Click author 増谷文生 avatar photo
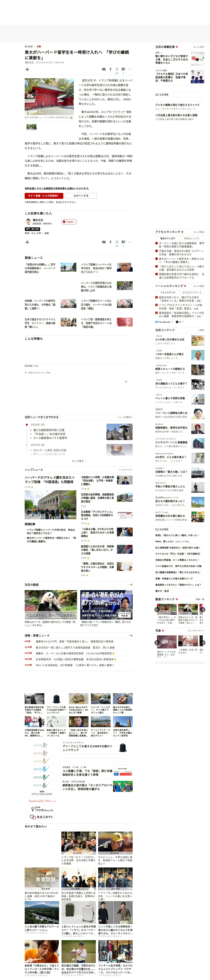Screen dimensions: 210x980 tap(28, 222)
